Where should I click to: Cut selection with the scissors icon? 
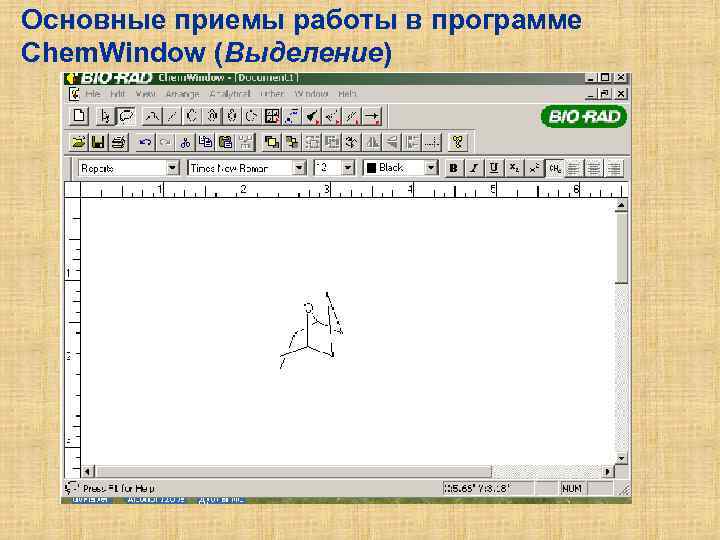click(x=186, y=142)
